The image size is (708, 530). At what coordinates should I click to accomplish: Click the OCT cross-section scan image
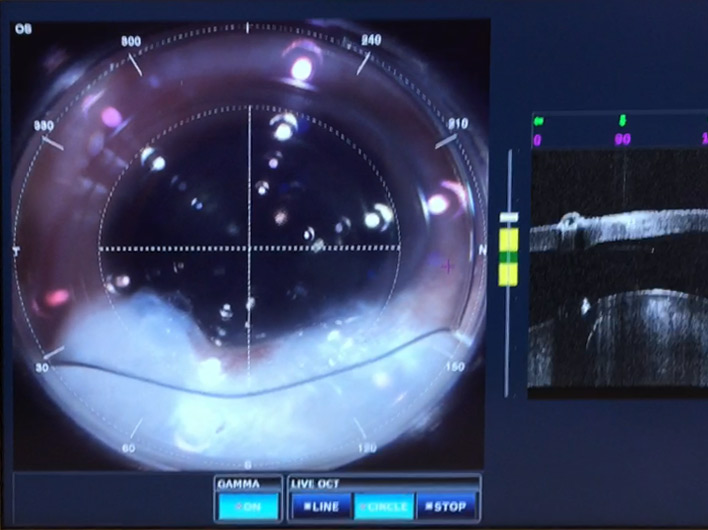618,270
